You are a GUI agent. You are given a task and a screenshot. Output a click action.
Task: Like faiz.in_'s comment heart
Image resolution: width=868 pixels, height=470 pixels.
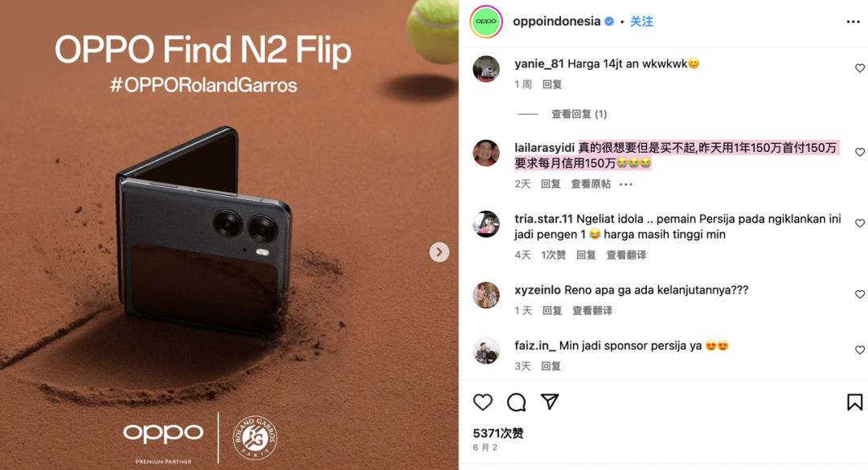coord(860,349)
